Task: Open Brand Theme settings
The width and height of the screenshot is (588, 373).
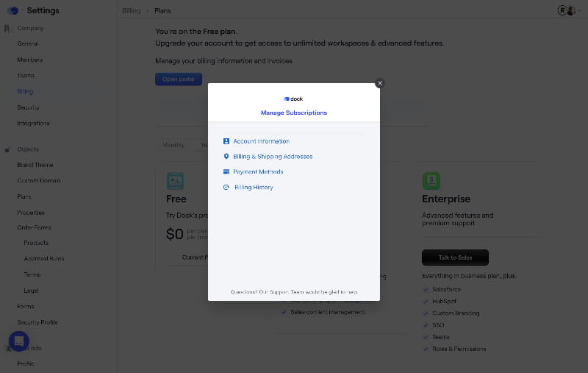Action: (35, 165)
